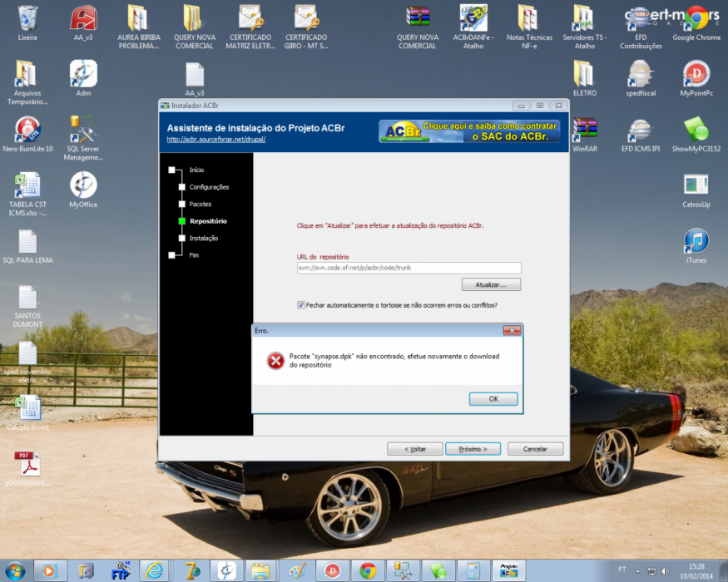
Task: Click the Windows Start button
Action: coord(15,570)
